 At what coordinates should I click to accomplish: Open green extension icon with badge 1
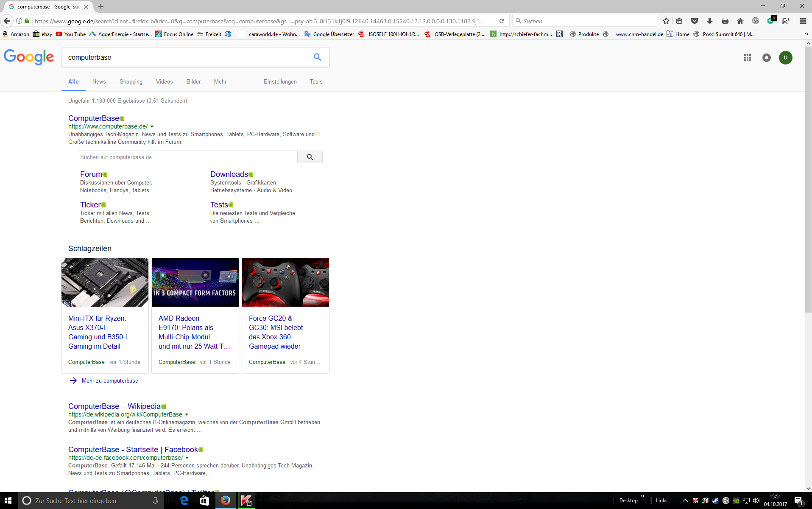771,21
